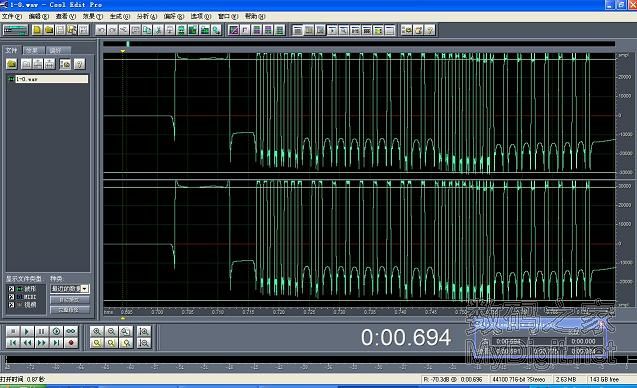
Task: Click the Fast Forward transport button
Action: (x=42, y=343)
